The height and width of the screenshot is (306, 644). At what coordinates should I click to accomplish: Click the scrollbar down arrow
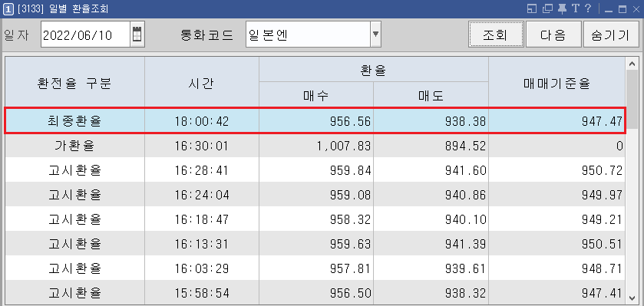tap(632, 298)
